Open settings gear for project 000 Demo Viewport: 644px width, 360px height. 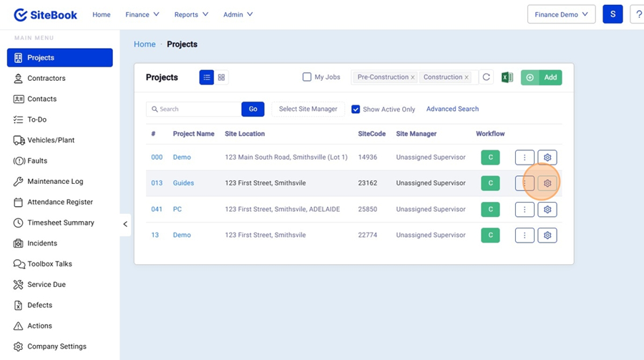547,157
